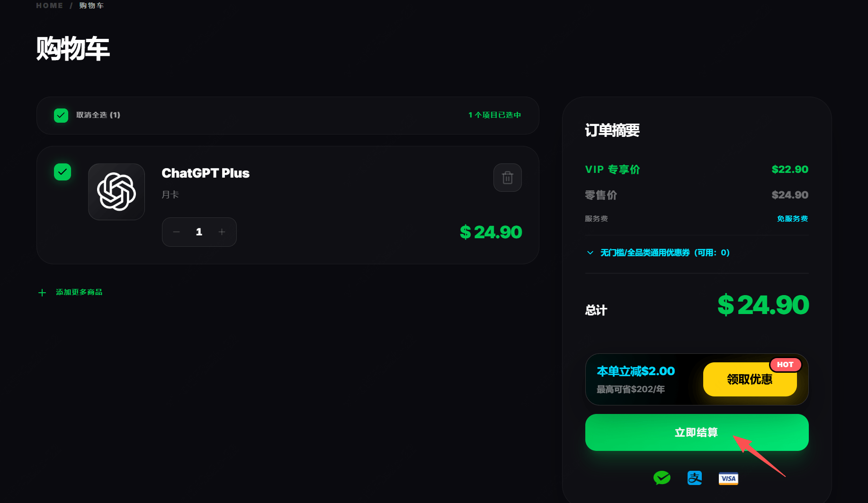This screenshot has height=503, width=868.
Task: Increase quantity with plus button
Action: 222,232
